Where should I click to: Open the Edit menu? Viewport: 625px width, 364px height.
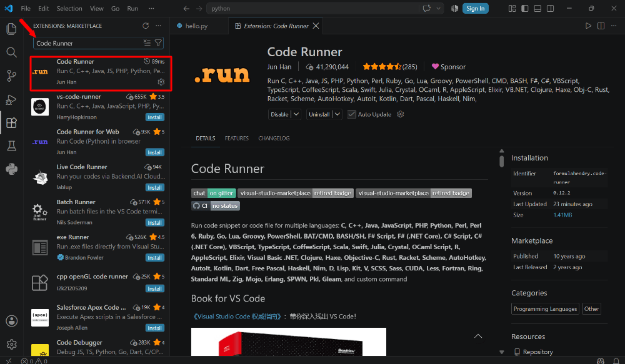[x=44, y=8]
